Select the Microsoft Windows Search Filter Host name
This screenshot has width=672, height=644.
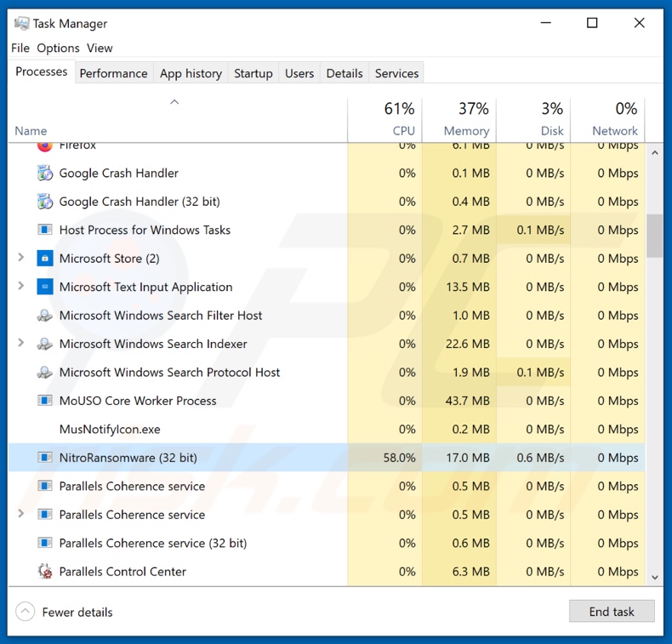point(160,316)
